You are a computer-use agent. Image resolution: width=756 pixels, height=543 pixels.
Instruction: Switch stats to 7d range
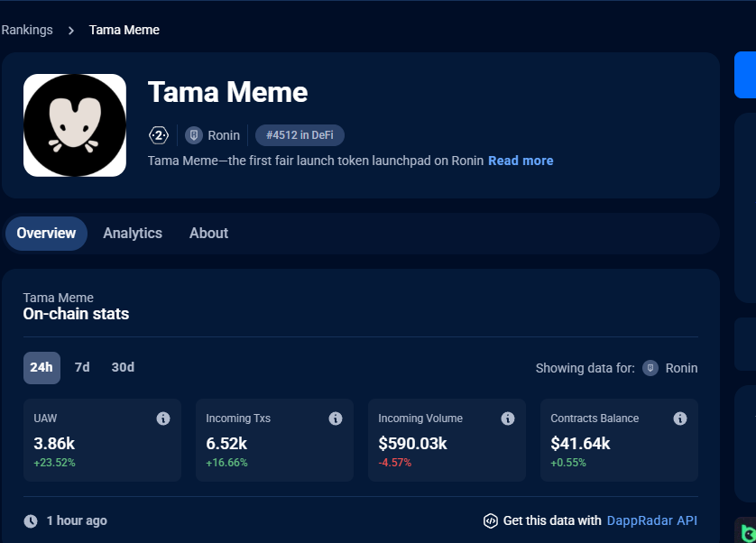click(82, 367)
